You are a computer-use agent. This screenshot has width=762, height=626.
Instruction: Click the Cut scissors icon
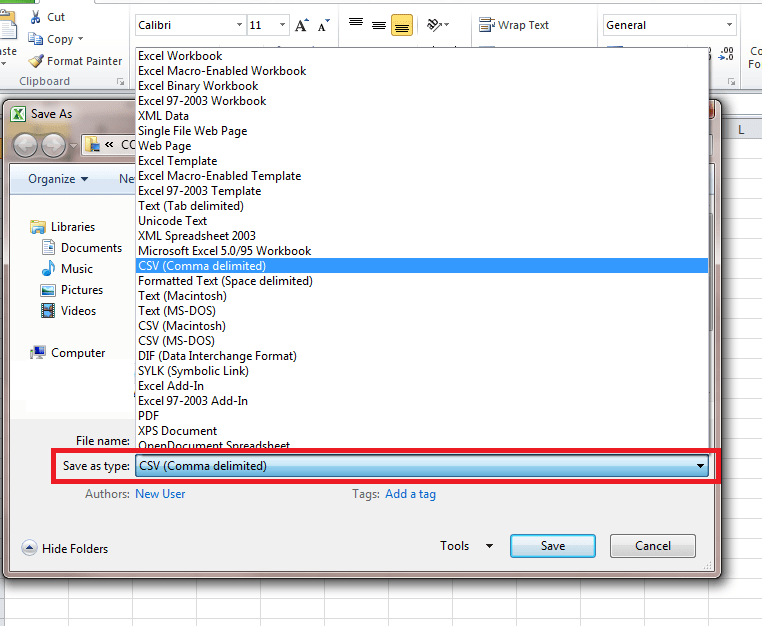35,17
